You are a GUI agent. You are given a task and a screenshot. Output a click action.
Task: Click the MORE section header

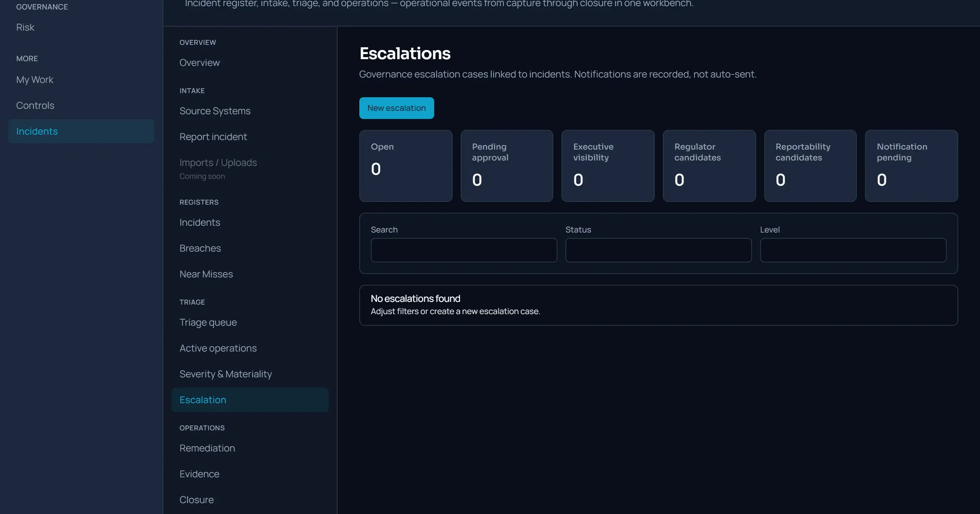coord(27,58)
